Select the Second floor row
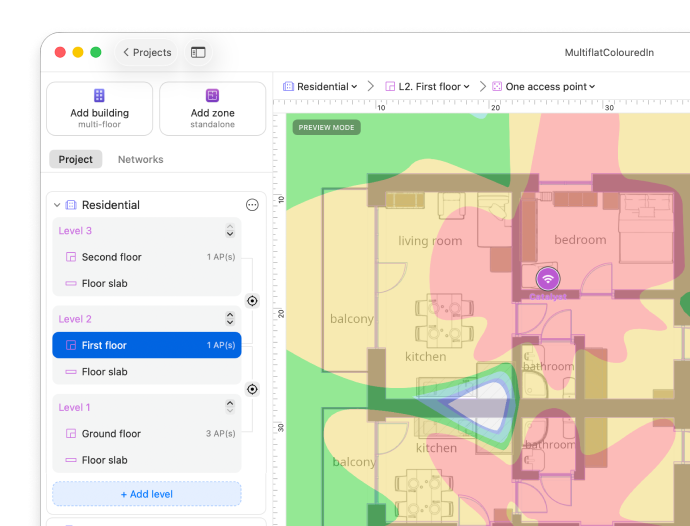The height and width of the screenshot is (526, 690). click(147, 257)
